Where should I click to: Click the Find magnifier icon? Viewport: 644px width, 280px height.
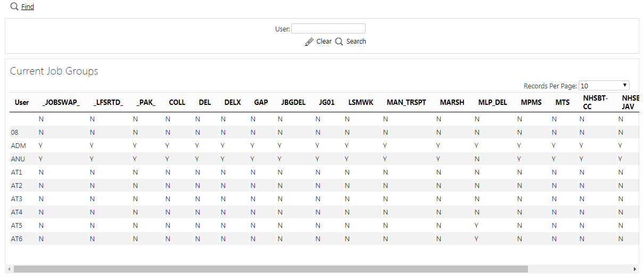click(14, 6)
